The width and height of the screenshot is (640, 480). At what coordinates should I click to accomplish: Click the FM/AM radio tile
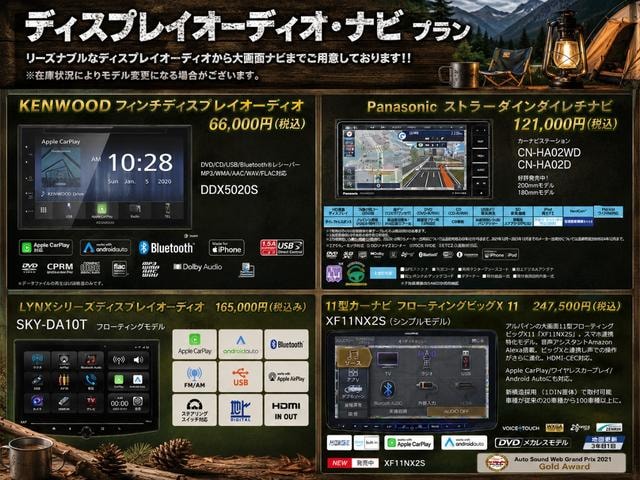pyautogui.click(x=195, y=377)
